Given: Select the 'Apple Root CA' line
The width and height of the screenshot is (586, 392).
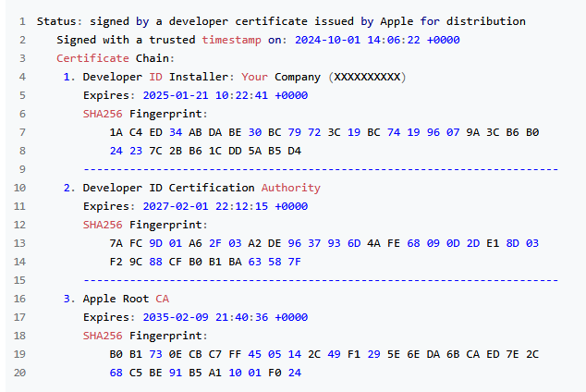Looking at the screenshot, I should (x=116, y=299).
